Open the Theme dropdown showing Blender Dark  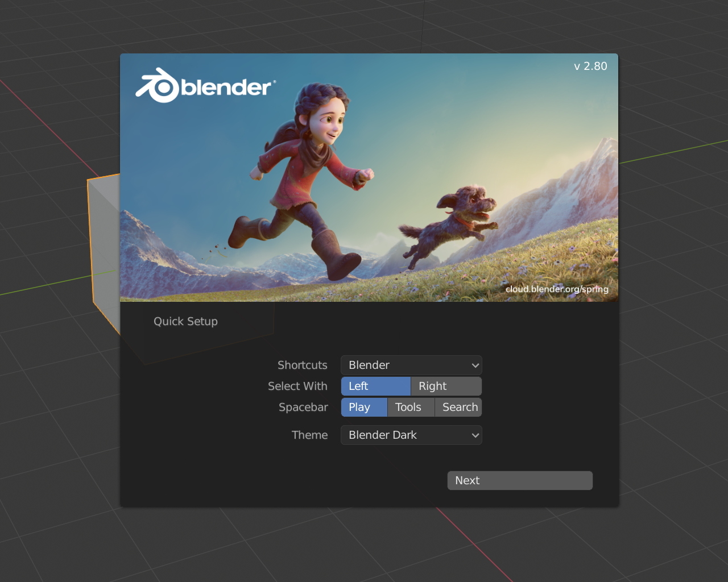(411, 435)
